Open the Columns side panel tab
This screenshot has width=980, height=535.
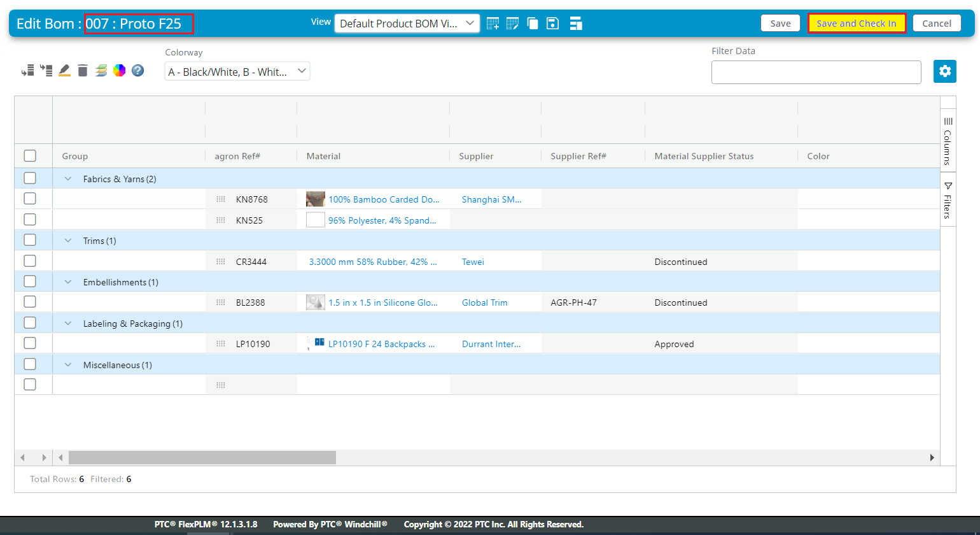click(948, 140)
